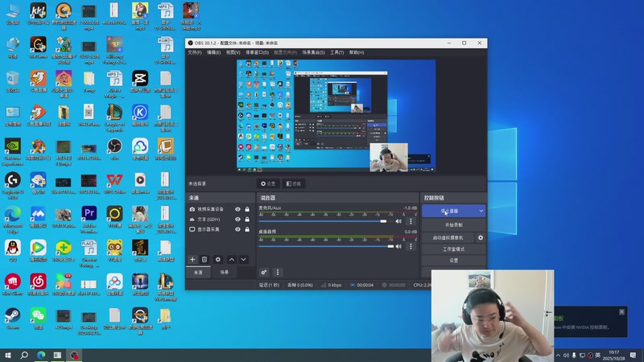Mute the 桌面音频 speaker icon
The height and width of the screenshot is (362, 644).
pyautogui.click(x=398, y=246)
